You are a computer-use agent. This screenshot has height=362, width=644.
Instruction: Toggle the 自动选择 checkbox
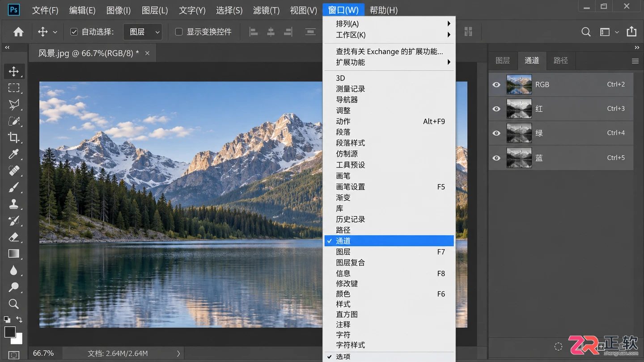(74, 32)
